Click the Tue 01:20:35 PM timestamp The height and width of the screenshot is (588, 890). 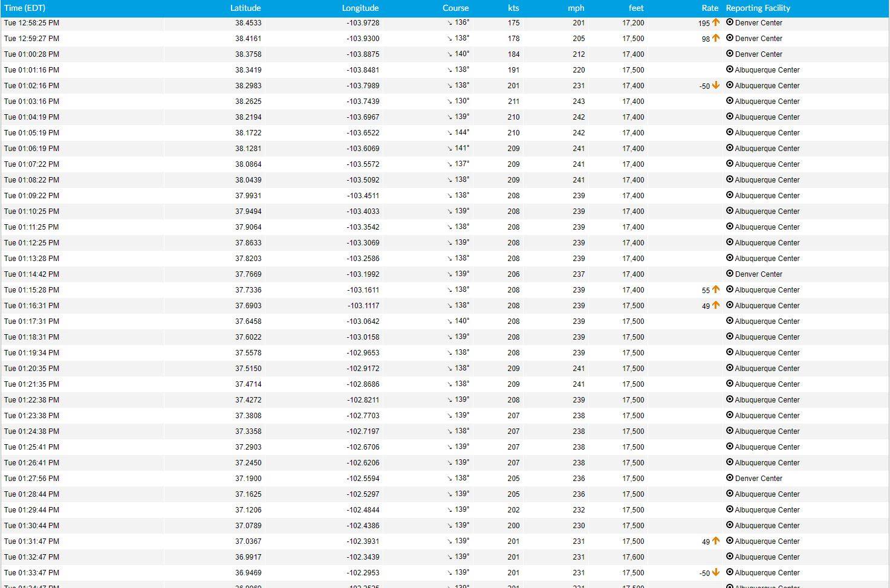31,369
